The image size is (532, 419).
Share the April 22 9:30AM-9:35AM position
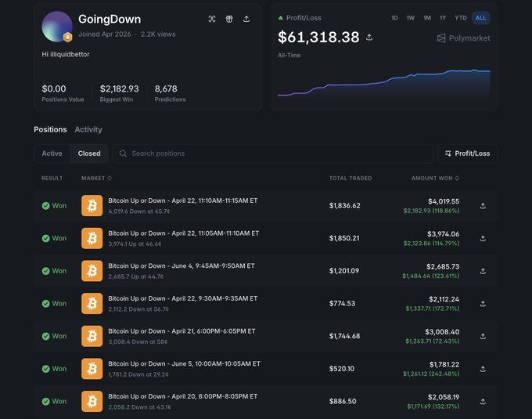point(483,304)
